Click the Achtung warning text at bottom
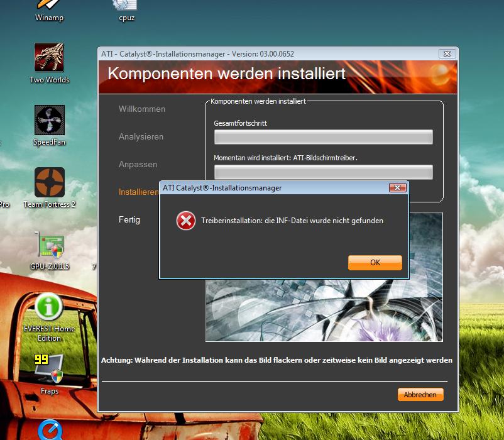This screenshot has height=440, width=504. (277, 360)
